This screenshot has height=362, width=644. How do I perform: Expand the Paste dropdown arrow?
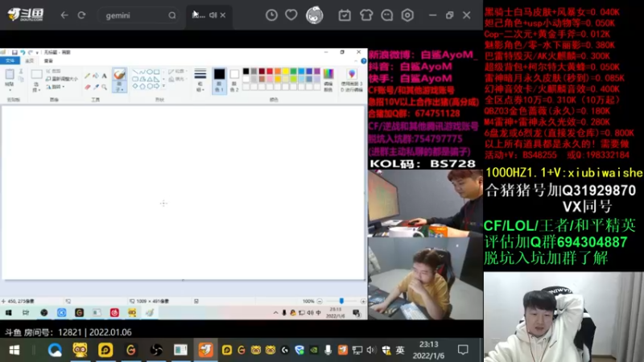click(x=10, y=90)
